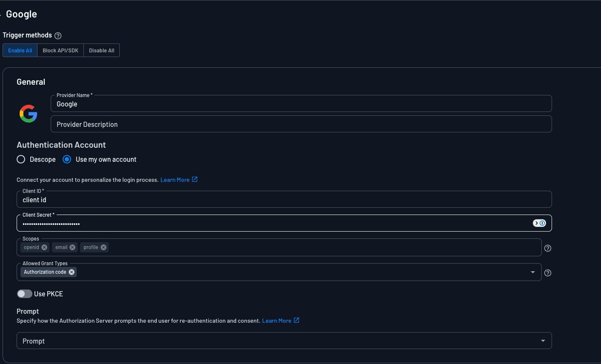Click the Google page title
601x364 pixels.
click(x=21, y=14)
